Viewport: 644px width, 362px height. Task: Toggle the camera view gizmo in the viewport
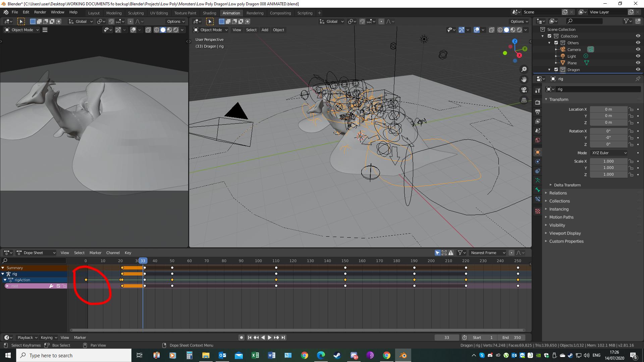[x=524, y=90]
